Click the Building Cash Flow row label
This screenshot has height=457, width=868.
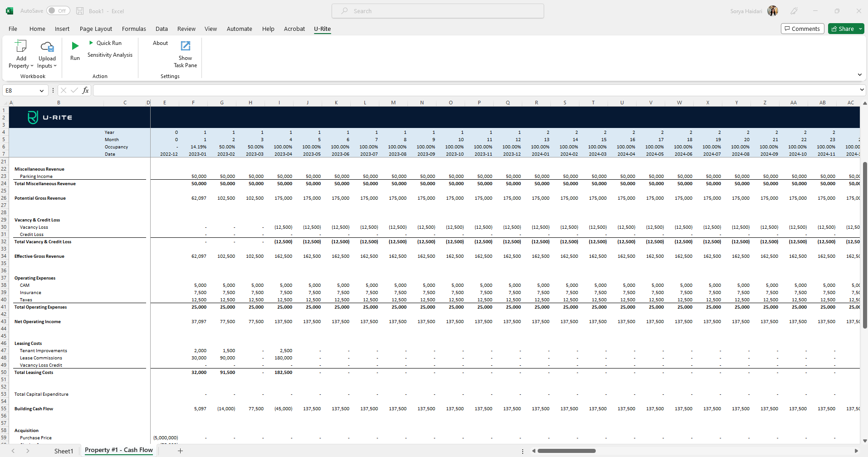click(x=34, y=409)
